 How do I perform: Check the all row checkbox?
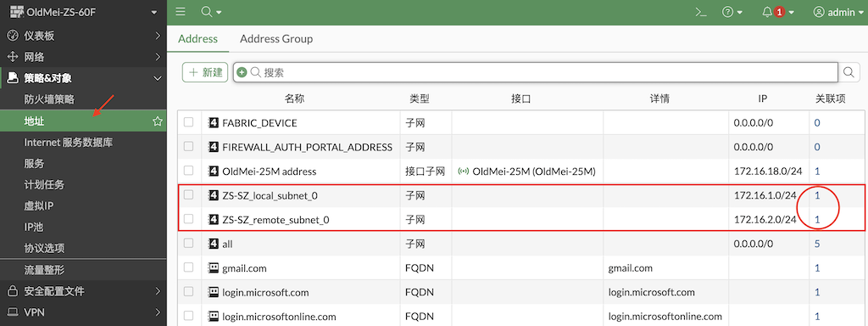coord(189,244)
